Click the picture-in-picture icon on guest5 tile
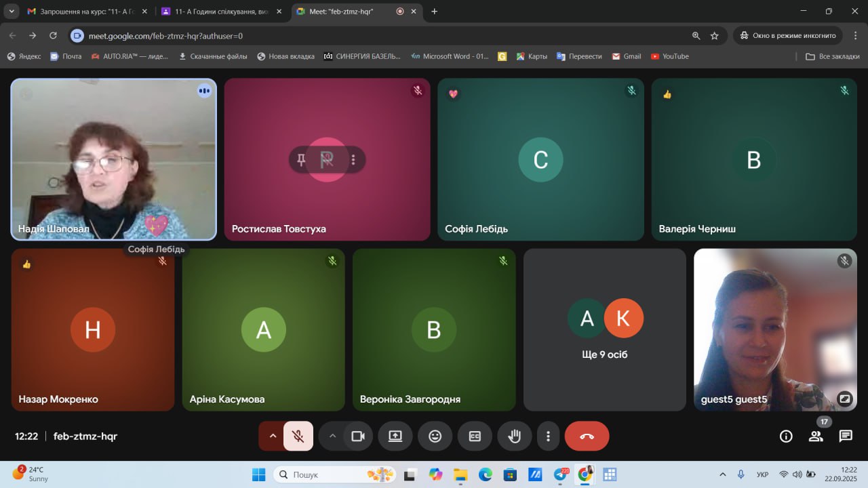This screenshot has width=868, height=488. pos(844,399)
